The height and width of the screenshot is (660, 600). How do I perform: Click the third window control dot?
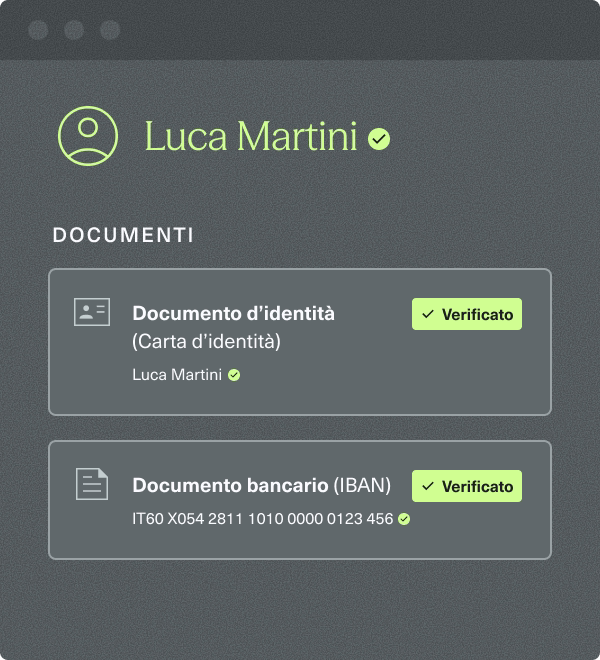pyautogui.click(x=110, y=30)
